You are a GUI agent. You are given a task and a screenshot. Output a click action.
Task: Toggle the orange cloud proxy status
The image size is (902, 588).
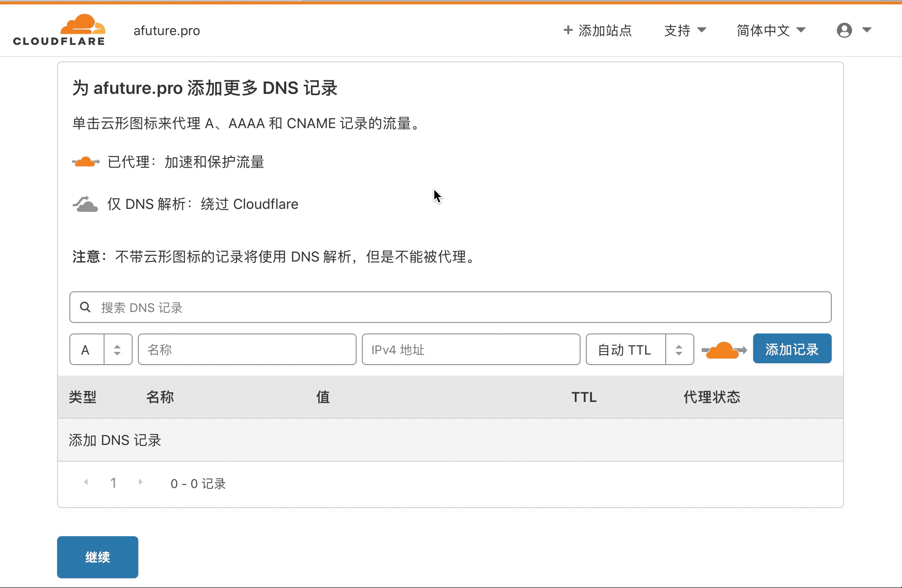pos(724,350)
